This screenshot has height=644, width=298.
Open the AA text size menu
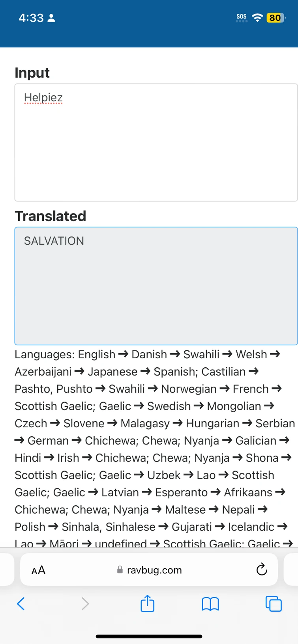[x=38, y=570]
